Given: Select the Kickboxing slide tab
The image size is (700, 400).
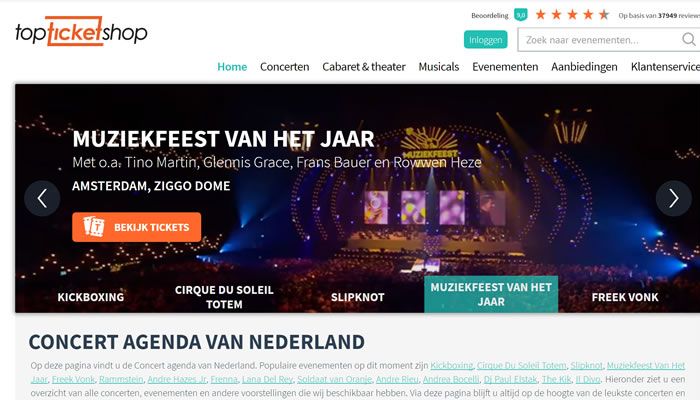Looking at the screenshot, I should pyautogui.click(x=91, y=297).
